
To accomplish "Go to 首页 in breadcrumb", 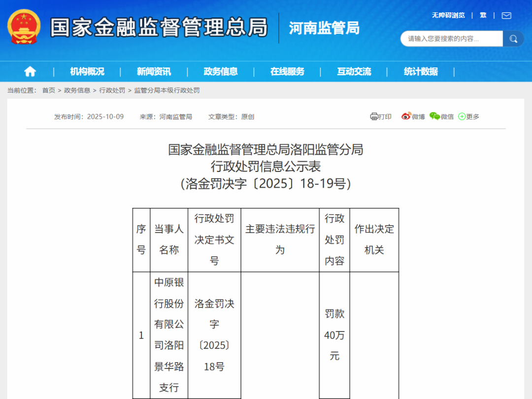I will (x=48, y=90).
